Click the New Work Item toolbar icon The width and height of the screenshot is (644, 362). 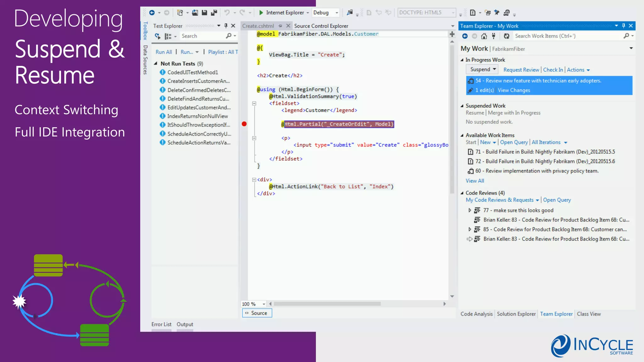(473, 13)
